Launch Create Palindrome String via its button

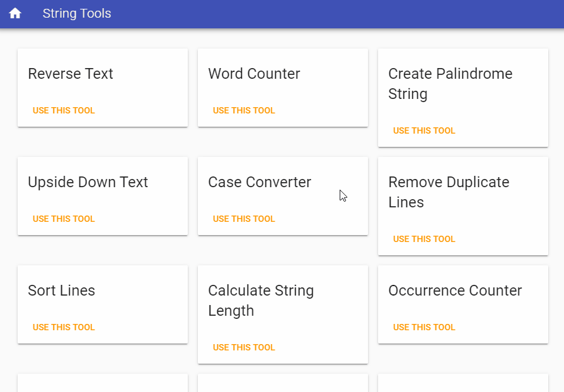pyautogui.click(x=424, y=130)
